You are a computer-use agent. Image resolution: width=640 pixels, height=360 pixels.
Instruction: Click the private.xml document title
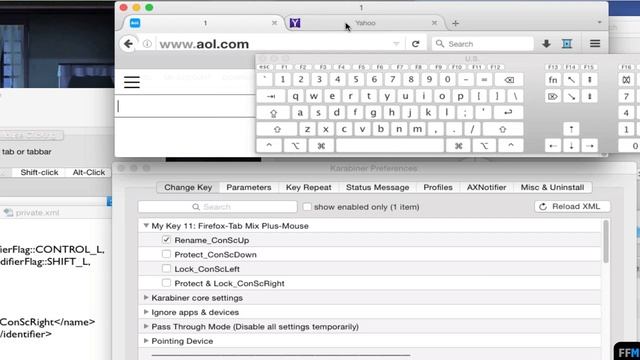(37, 213)
